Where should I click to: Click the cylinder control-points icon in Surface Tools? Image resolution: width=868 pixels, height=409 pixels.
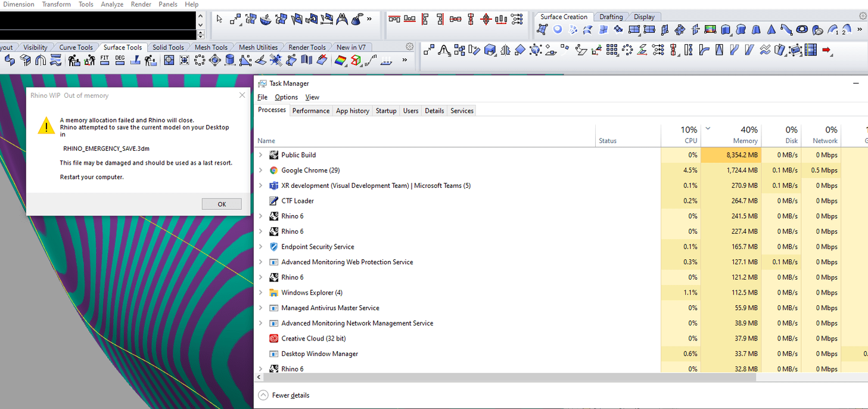[230, 60]
